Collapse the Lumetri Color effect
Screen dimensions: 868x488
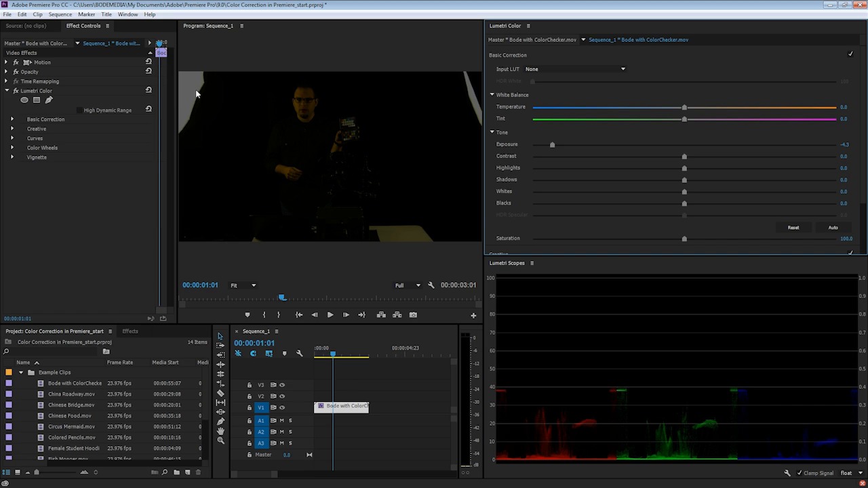(6, 91)
